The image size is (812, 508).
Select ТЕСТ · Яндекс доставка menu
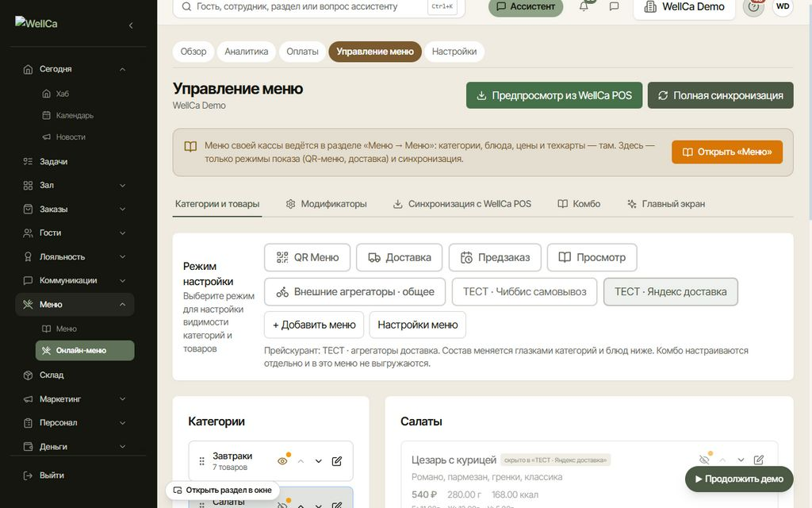[671, 292]
